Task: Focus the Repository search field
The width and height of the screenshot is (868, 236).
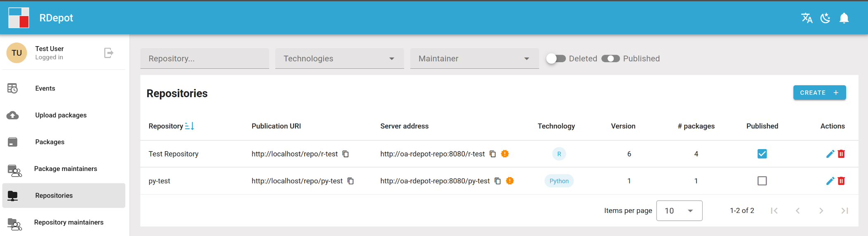Action: [204, 58]
